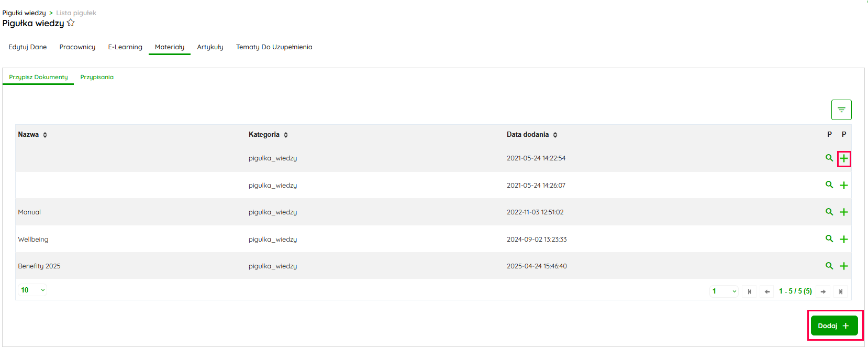Go to the next page arrow
Viewport: 868px width, 347px height.
[823, 291]
